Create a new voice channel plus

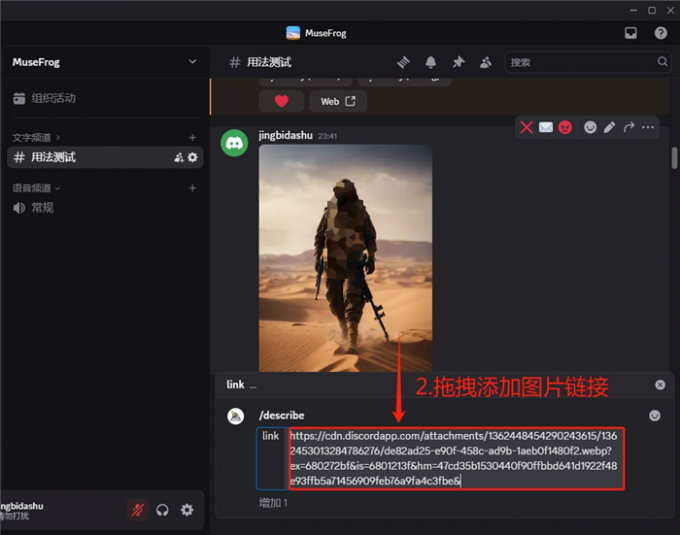[x=193, y=188]
